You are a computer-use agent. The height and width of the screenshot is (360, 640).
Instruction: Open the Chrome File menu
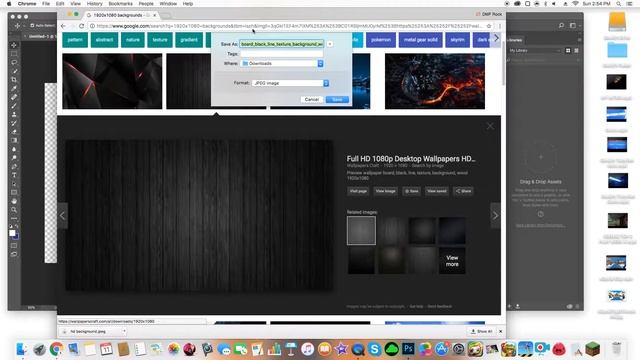pos(46,4)
